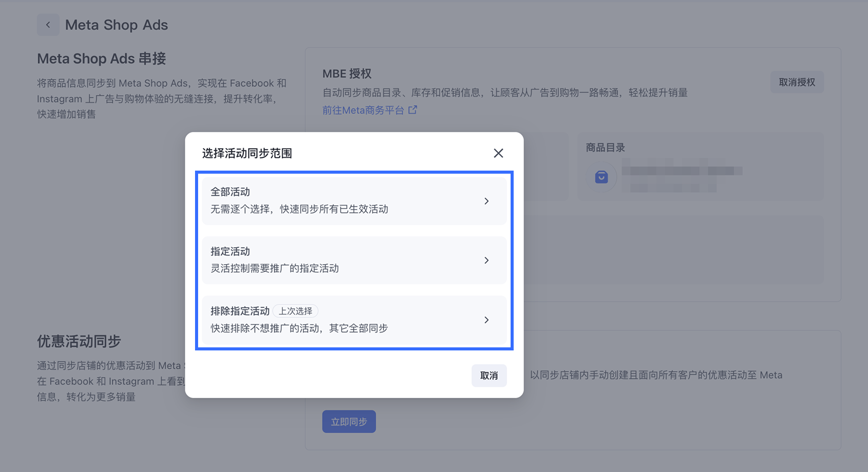Click the 商品目录 label

[606, 148]
